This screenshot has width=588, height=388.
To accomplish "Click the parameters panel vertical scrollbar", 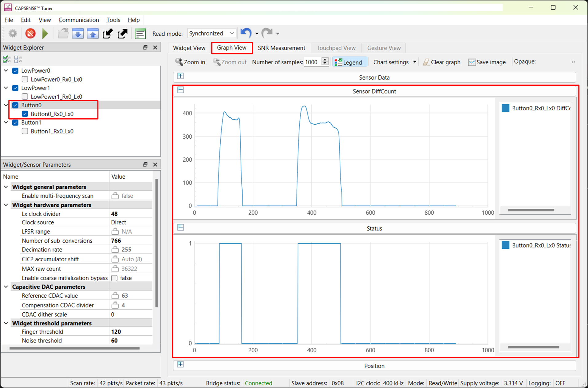I will tap(156, 243).
